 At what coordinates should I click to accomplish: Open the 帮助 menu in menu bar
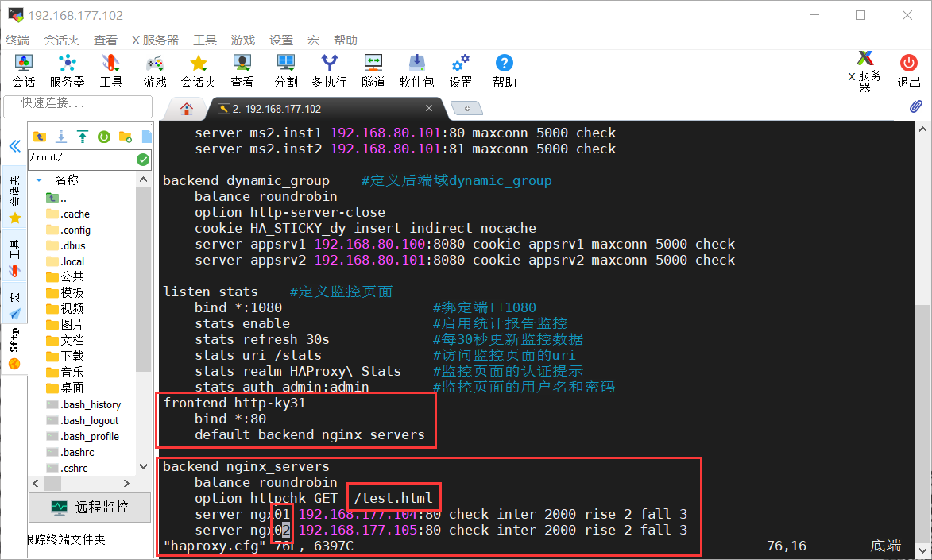(x=346, y=40)
